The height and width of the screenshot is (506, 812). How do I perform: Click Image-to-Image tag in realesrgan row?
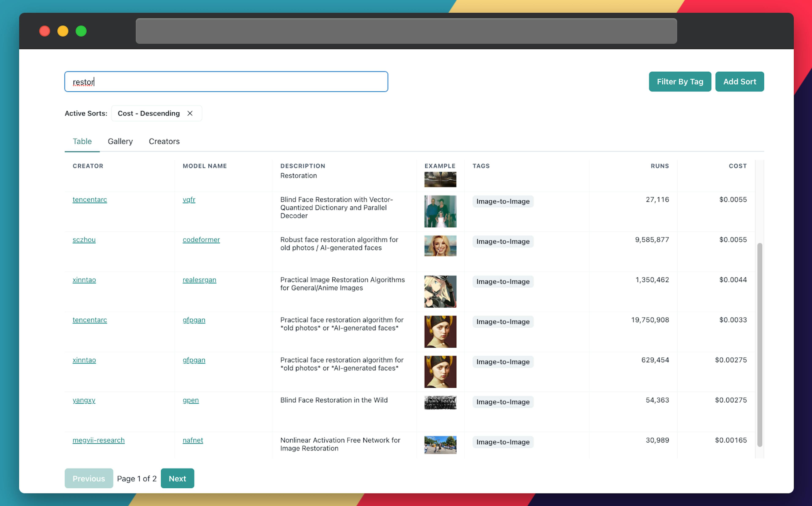[503, 282]
